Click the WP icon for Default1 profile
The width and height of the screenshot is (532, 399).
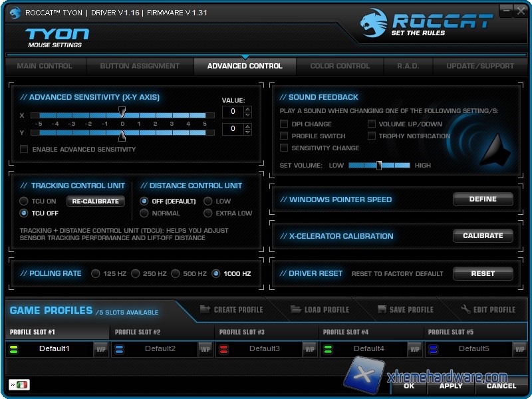click(101, 348)
